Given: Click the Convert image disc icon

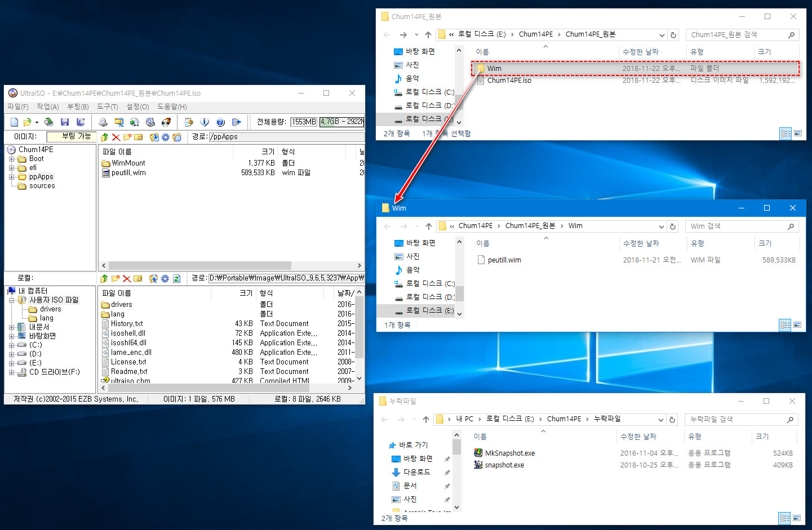Looking at the screenshot, I should [134, 122].
